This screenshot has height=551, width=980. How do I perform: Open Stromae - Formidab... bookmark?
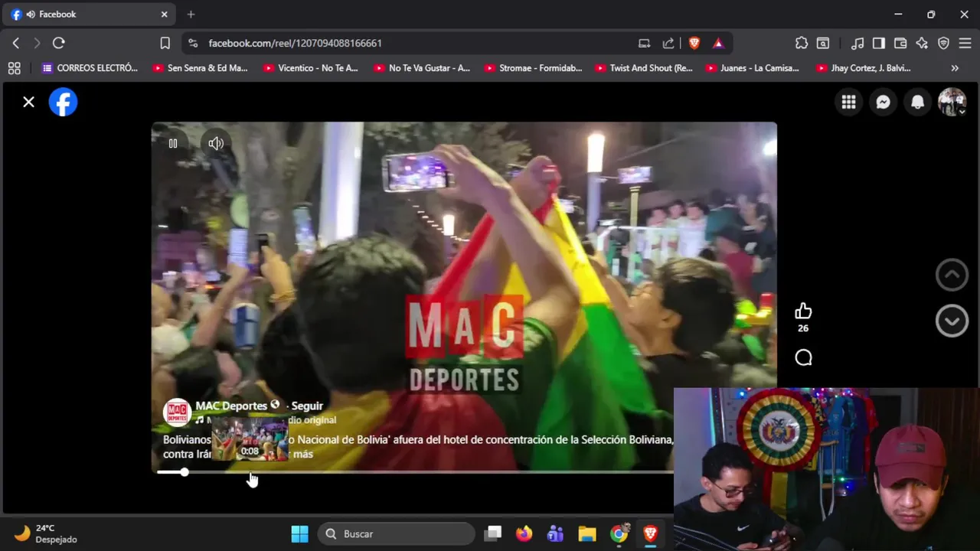click(x=532, y=68)
